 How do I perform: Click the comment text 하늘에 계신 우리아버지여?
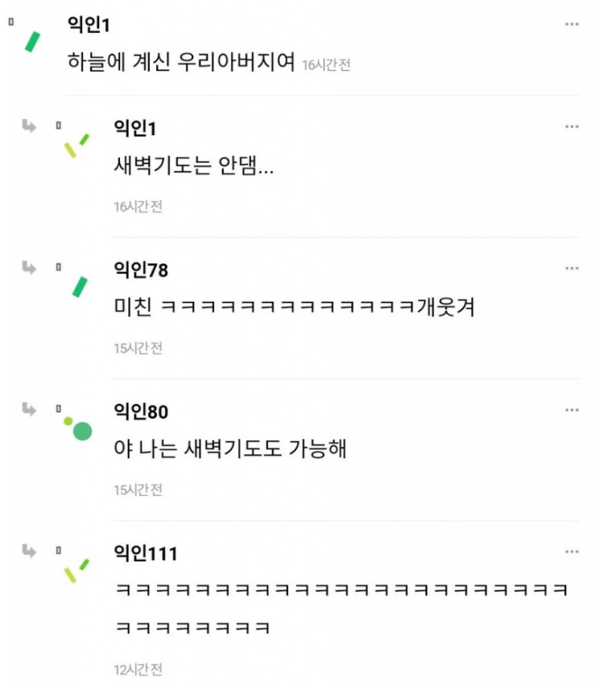(182, 64)
